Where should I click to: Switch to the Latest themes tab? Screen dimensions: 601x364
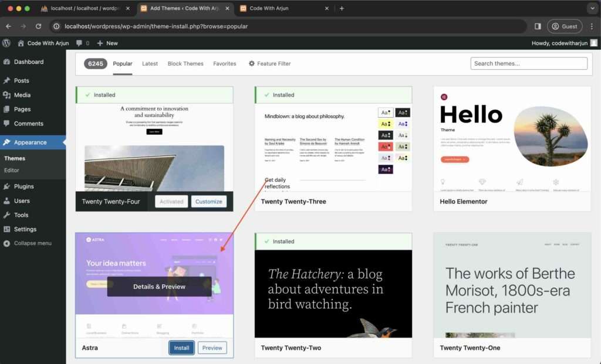[150, 63]
